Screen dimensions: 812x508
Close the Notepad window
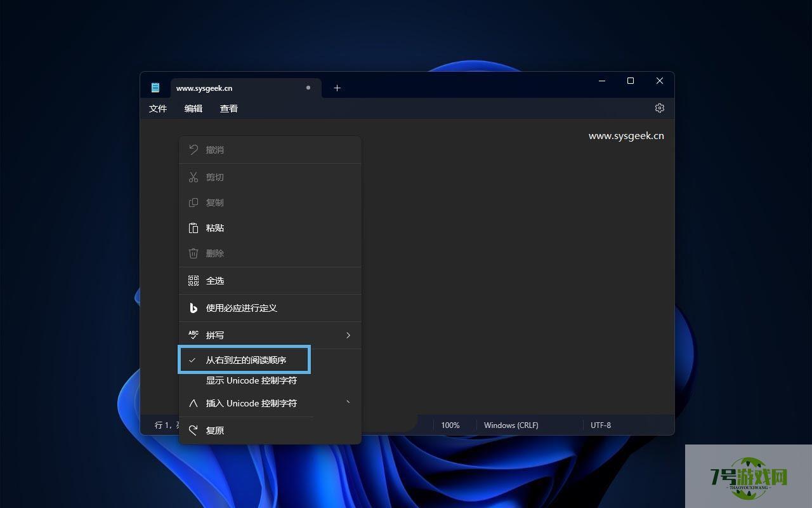click(660, 81)
